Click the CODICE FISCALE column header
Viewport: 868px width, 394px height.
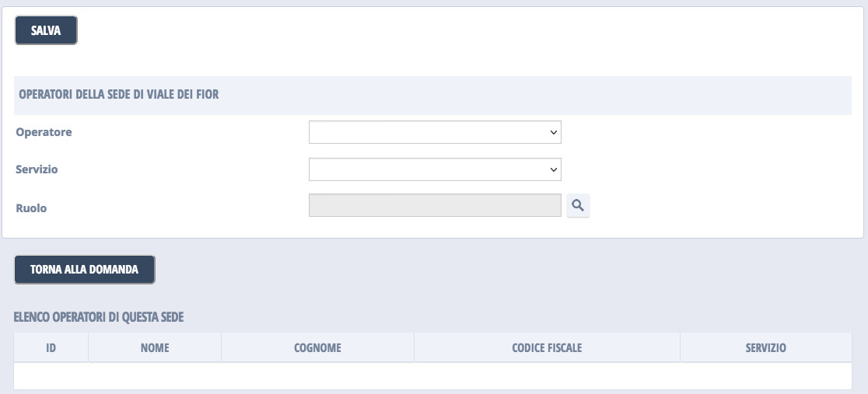pyautogui.click(x=547, y=348)
